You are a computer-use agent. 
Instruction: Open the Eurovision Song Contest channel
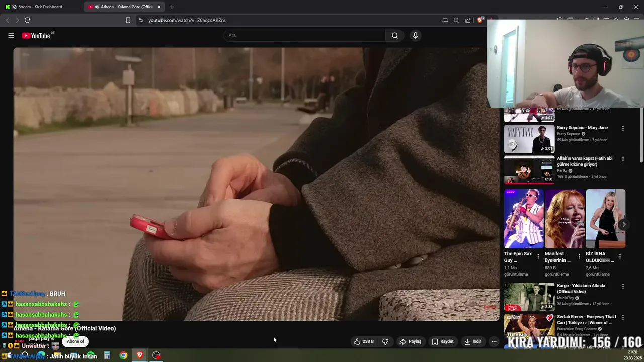pyautogui.click(x=577, y=329)
